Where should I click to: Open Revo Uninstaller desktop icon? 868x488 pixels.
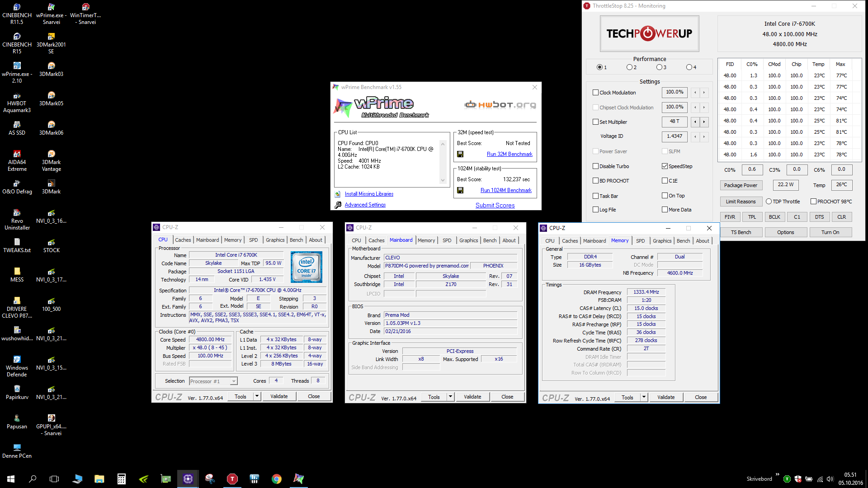17,219
